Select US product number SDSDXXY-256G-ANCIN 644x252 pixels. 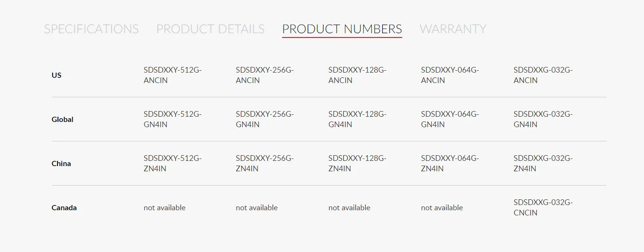pos(265,75)
